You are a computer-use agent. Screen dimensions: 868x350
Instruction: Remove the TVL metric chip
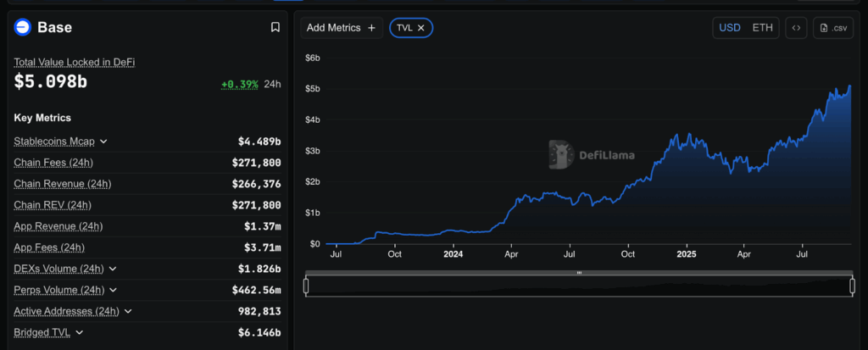(421, 28)
